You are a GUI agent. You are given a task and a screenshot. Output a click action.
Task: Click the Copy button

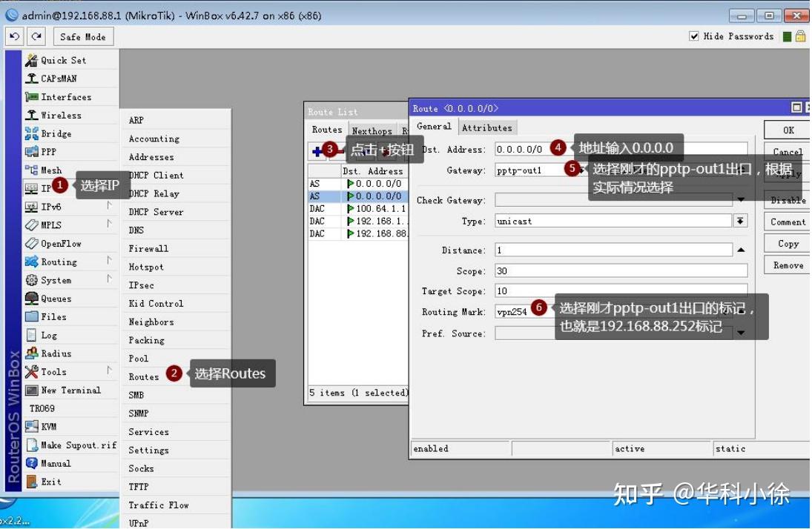click(788, 244)
